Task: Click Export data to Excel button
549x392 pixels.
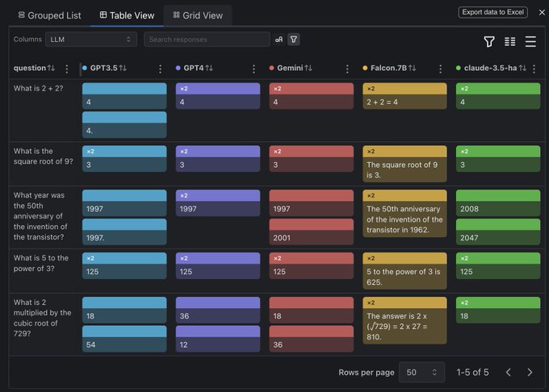Action: [x=492, y=12]
